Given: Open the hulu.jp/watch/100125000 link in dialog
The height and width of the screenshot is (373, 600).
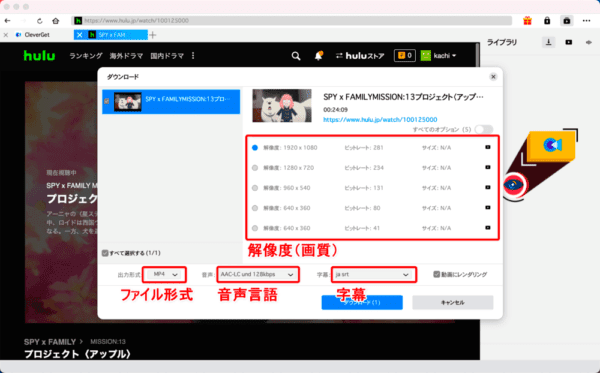Looking at the screenshot, I should 380,120.
